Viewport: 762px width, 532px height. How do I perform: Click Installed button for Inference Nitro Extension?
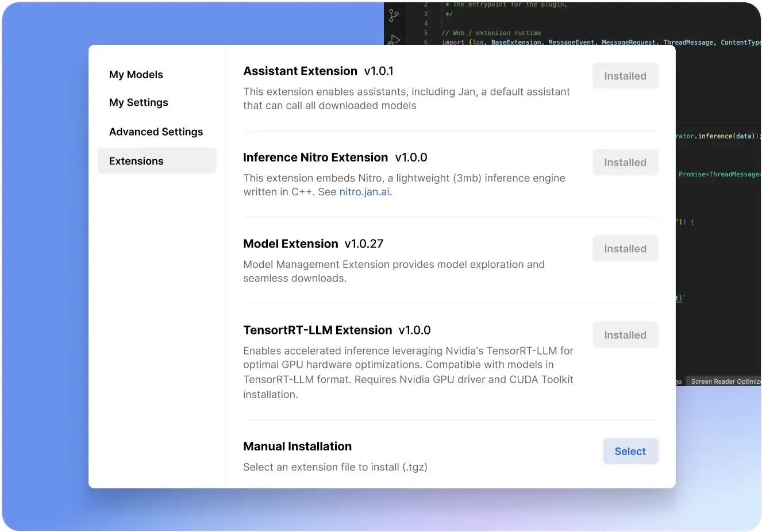(625, 163)
